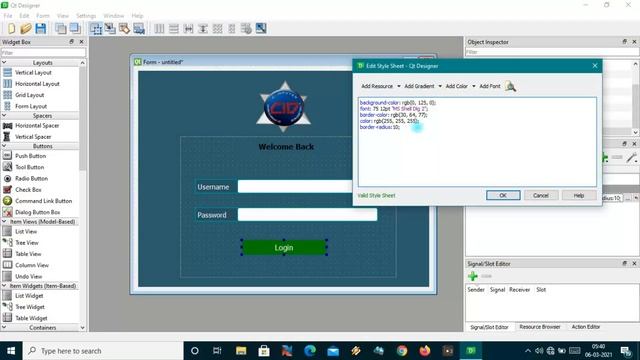Apply vertical splitter layout icon
The image size is (640, 360).
click(203, 29)
